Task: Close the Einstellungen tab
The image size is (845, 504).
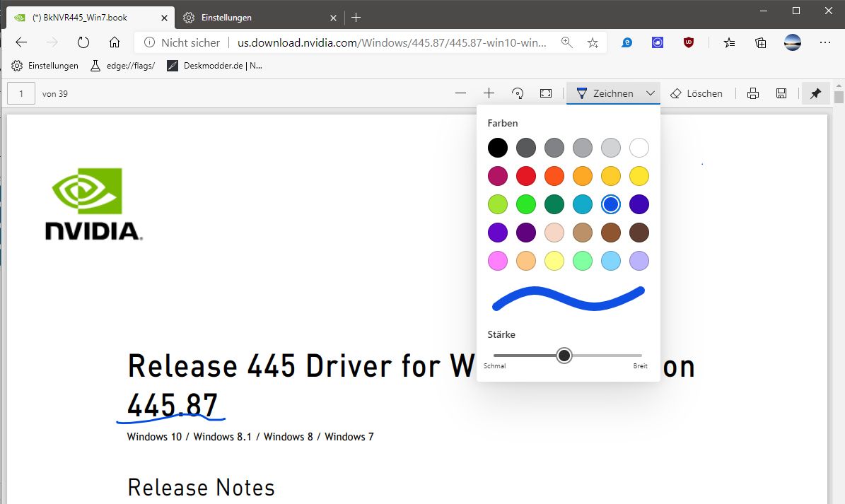Action: tap(334, 18)
